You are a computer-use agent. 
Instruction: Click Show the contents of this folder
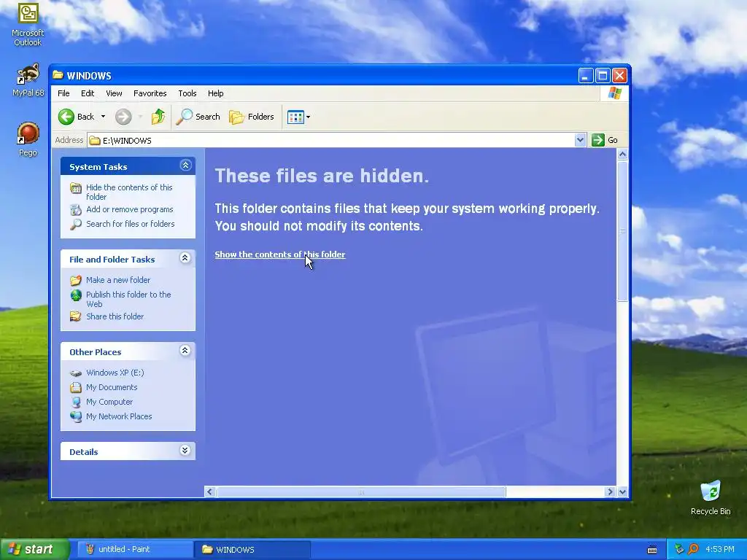pos(280,254)
